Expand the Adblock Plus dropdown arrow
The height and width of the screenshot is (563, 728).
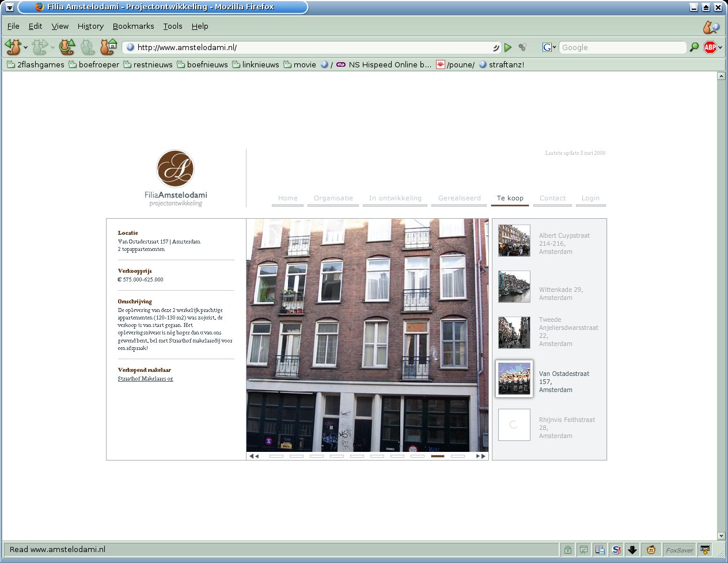[x=720, y=48]
